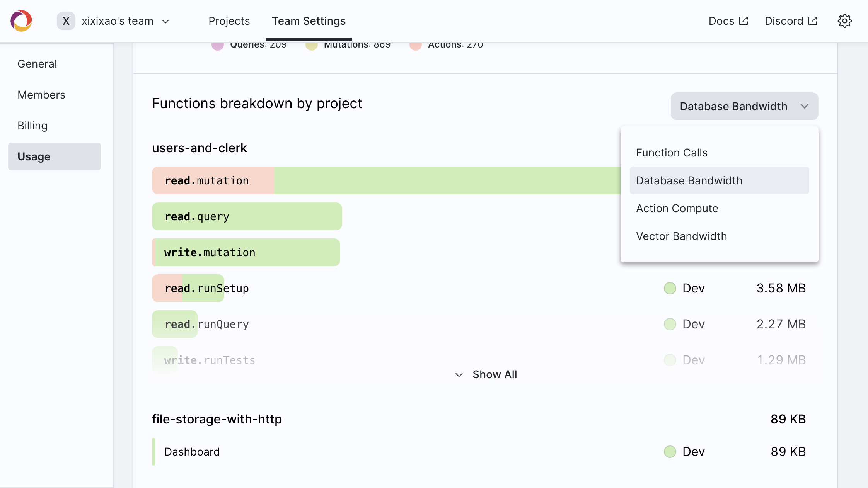The width and height of the screenshot is (868, 488).
Task: Click the read.query usage bar
Action: (x=247, y=216)
